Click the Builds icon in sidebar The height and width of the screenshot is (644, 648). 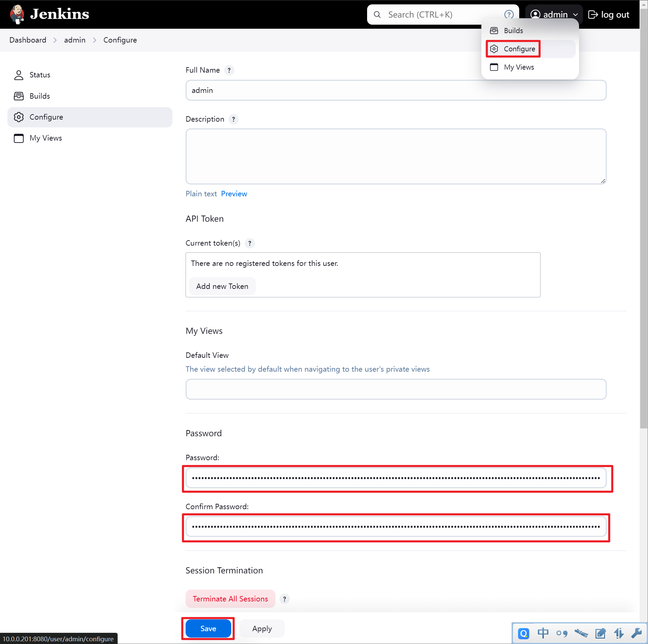click(19, 96)
